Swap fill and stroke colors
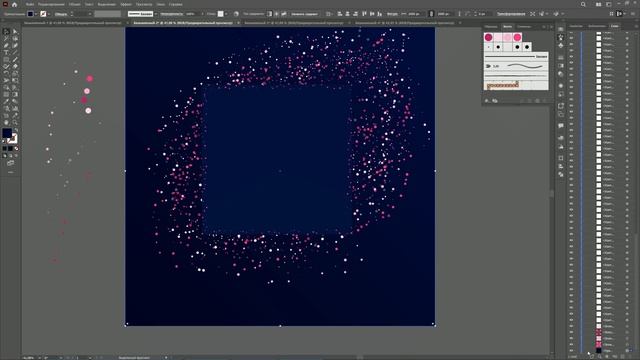 click(16, 131)
